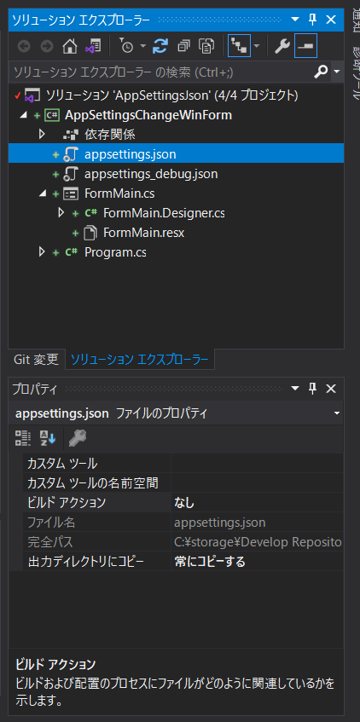Click the form icon beside FormMain.cs
The height and width of the screenshot is (722, 360).
[70, 194]
